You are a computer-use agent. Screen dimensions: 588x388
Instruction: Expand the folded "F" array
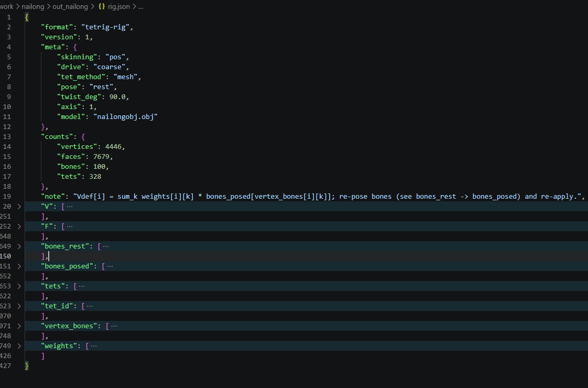point(19,227)
